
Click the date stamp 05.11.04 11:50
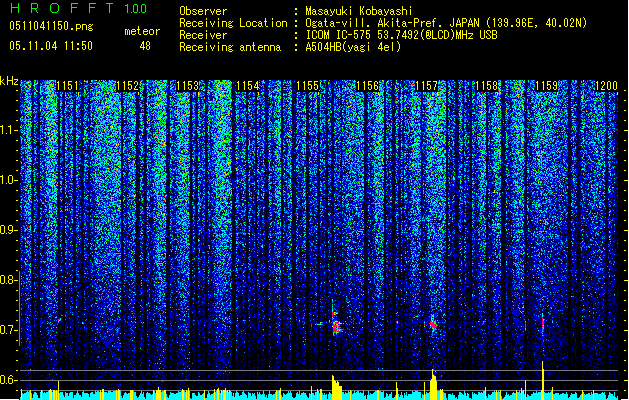(x=51, y=46)
